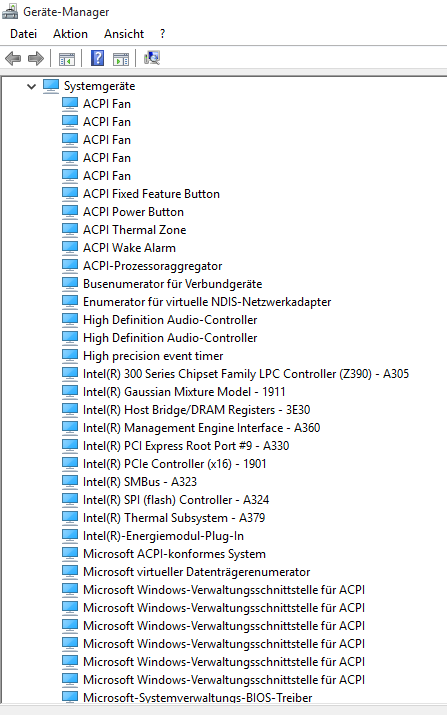Click the Systemgeräte category monitor icon
The image size is (447, 715).
point(51,86)
